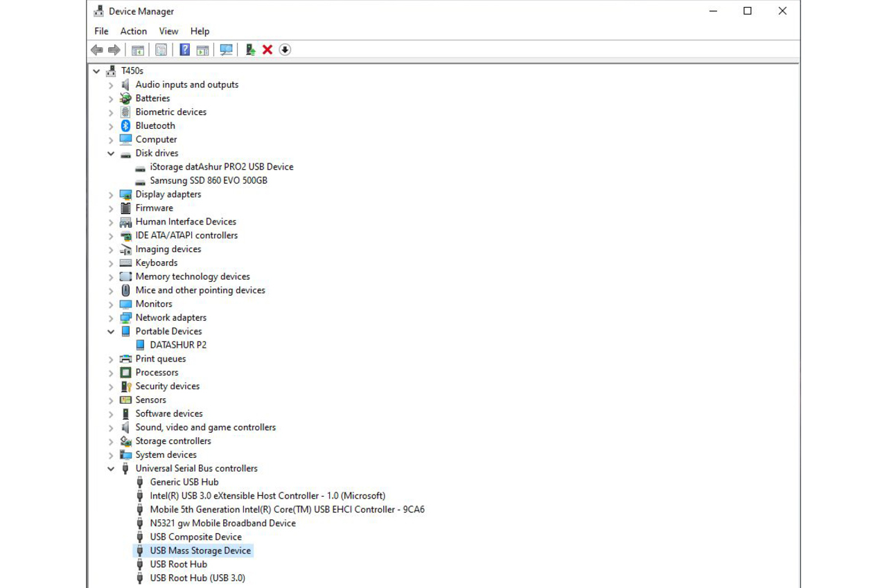The image size is (887, 588).
Task: Select Samsung SSD 860 EVO 500GB
Action: 209,181
